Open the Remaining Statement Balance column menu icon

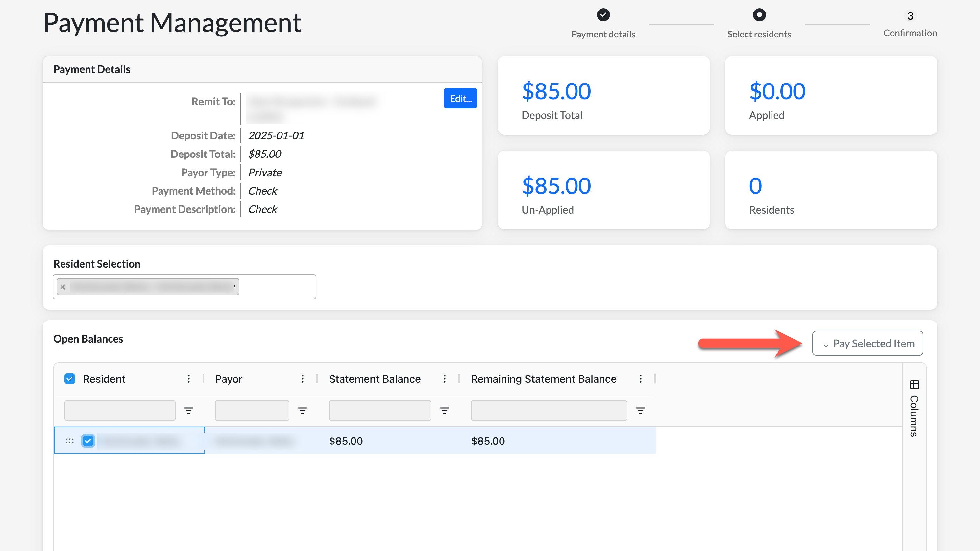641,379
